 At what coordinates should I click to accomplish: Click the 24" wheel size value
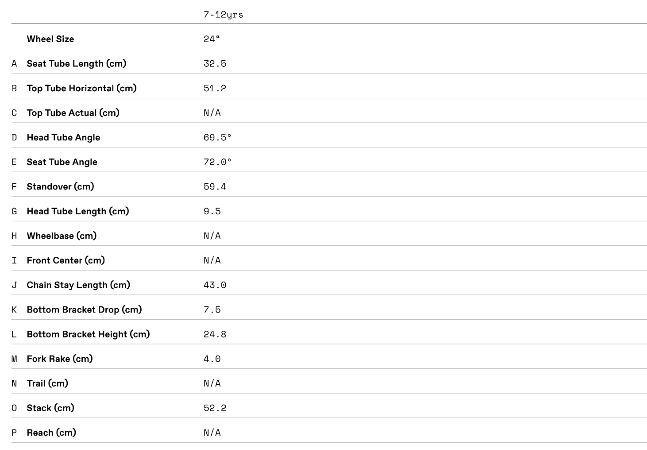pos(211,39)
